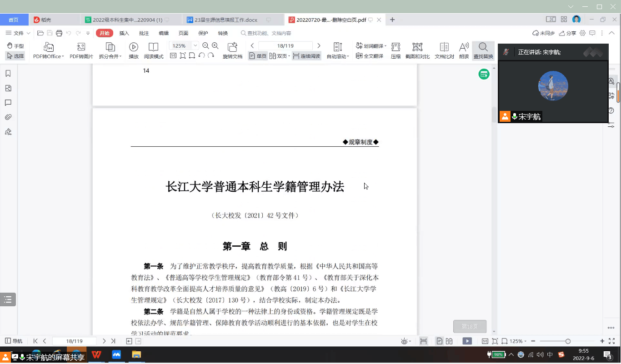The image size is (621, 364).
Task: Click the 分享 share button
Action: click(568, 33)
